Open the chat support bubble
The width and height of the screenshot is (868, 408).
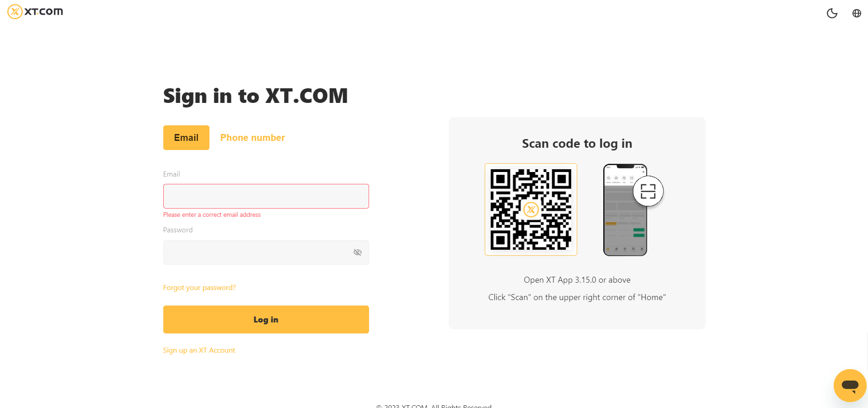[x=850, y=386]
